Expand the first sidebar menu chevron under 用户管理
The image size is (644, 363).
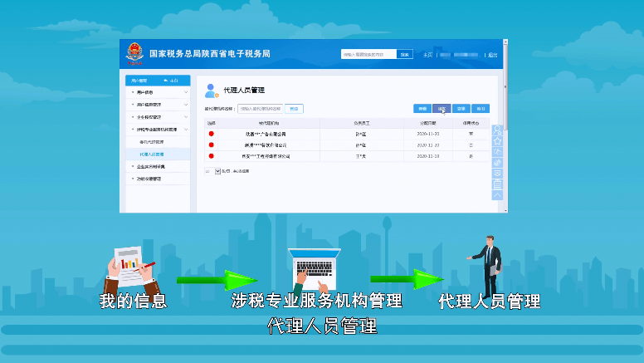[x=186, y=92]
